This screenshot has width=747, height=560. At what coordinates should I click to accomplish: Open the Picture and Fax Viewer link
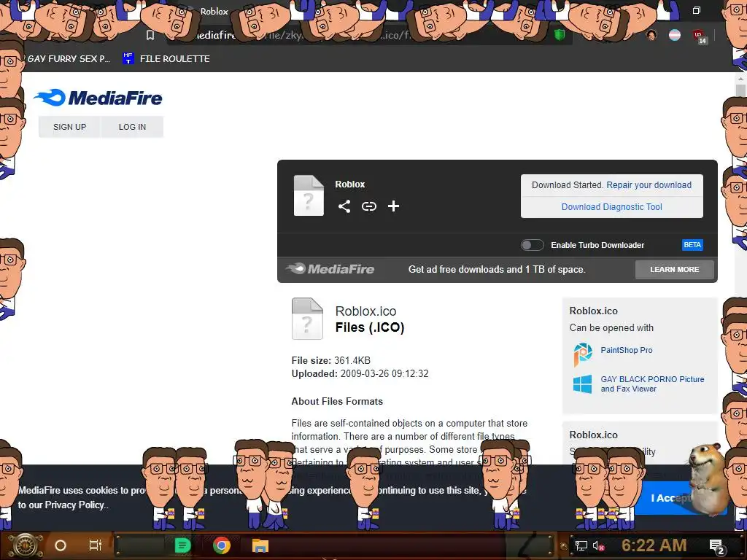(x=652, y=384)
